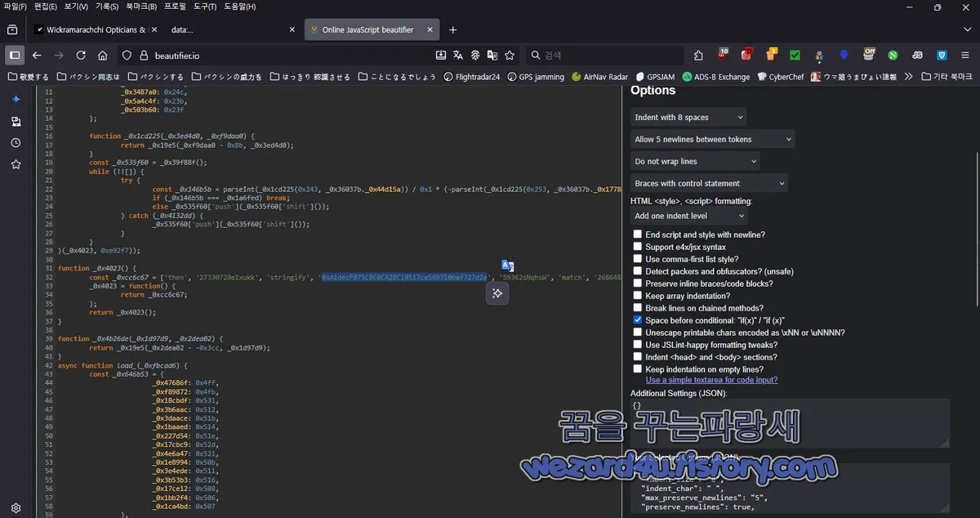
Task: Open 'Indent with 8 spaces' dropdown
Action: click(688, 118)
